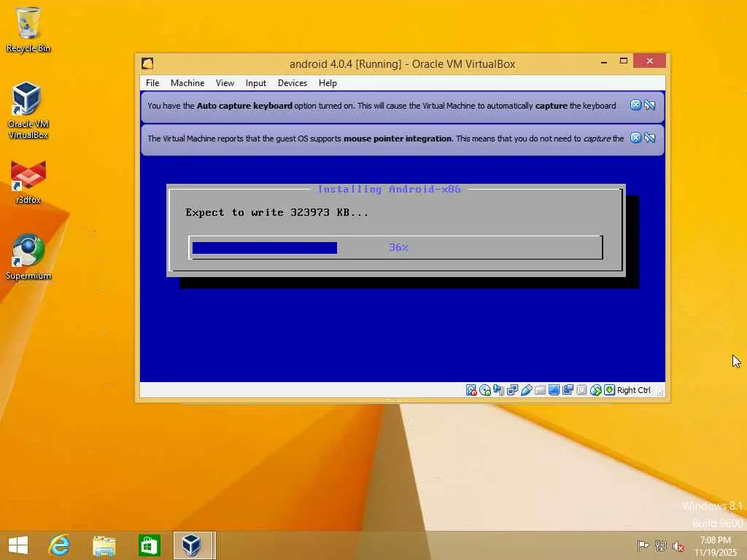
Task: Click the 36% progress percentage label
Action: coord(399,248)
